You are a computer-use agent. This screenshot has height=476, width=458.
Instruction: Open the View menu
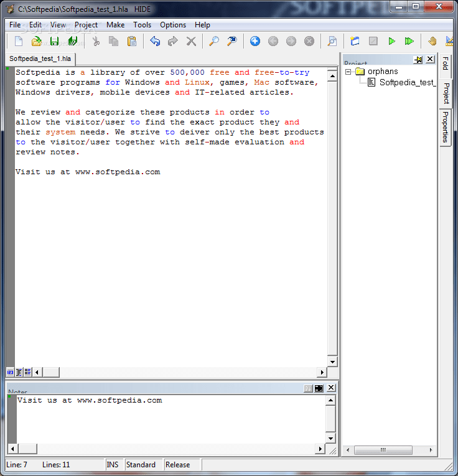(x=58, y=25)
